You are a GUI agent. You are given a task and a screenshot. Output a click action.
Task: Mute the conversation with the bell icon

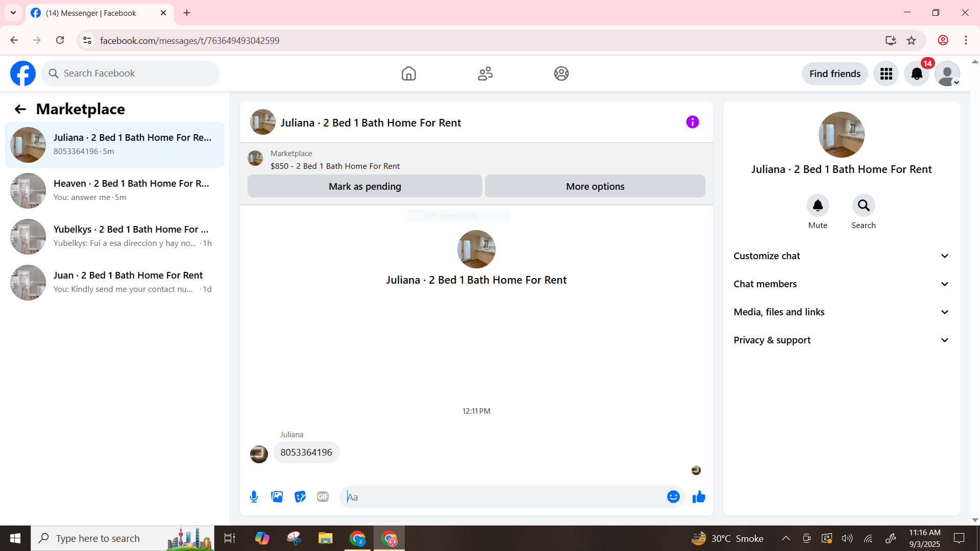[818, 206]
